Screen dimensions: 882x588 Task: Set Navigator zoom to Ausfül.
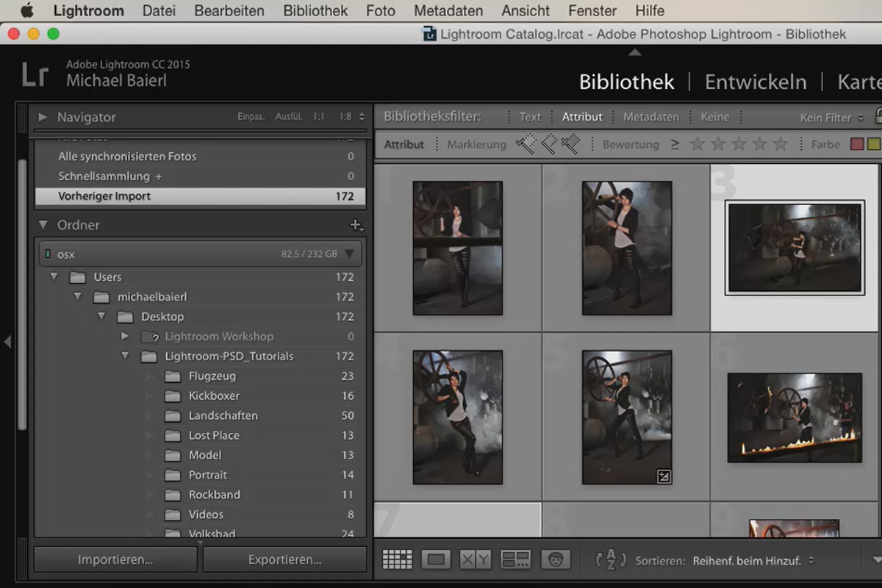[x=289, y=117]
